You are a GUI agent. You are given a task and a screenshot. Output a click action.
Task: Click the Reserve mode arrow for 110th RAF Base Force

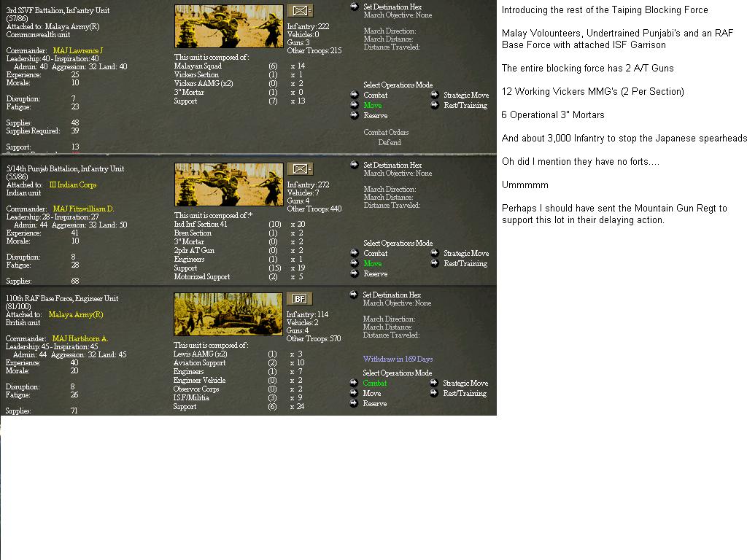(354, 403)
